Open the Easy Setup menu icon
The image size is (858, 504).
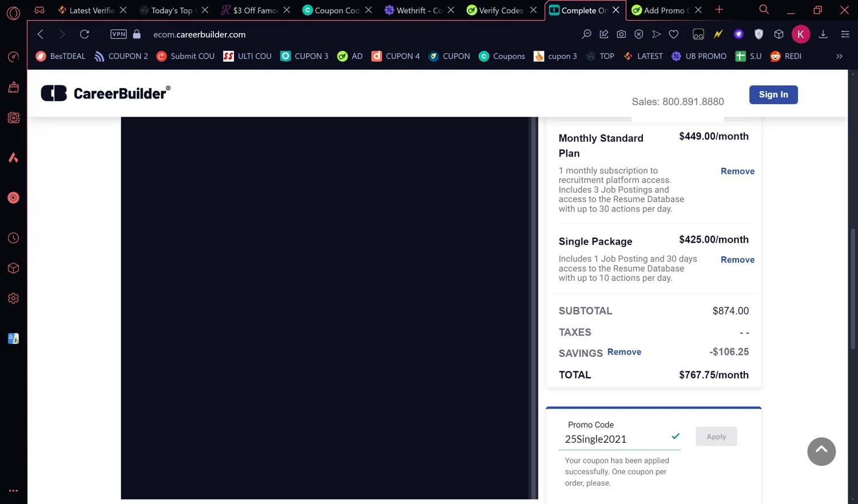pyautogui.click(x=845, y=34)
